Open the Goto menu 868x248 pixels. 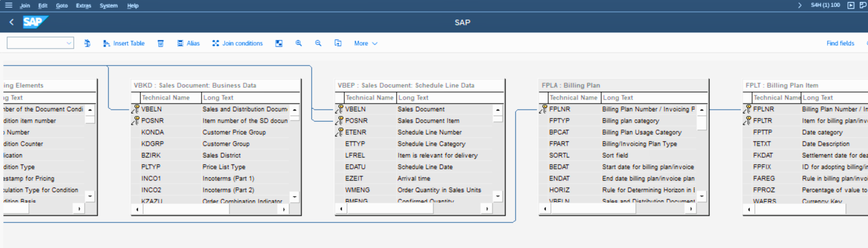62,6
